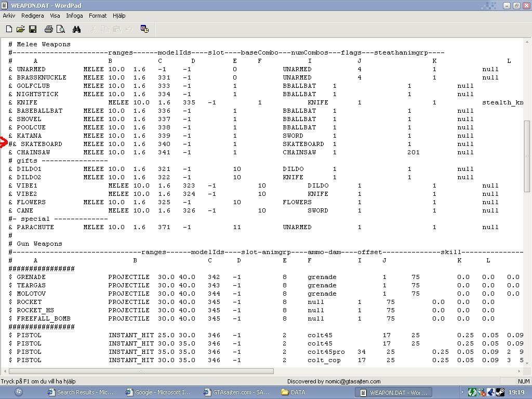
Task: Switch to Google Internet Explorer taskbar button
Action: coord(159,392)
